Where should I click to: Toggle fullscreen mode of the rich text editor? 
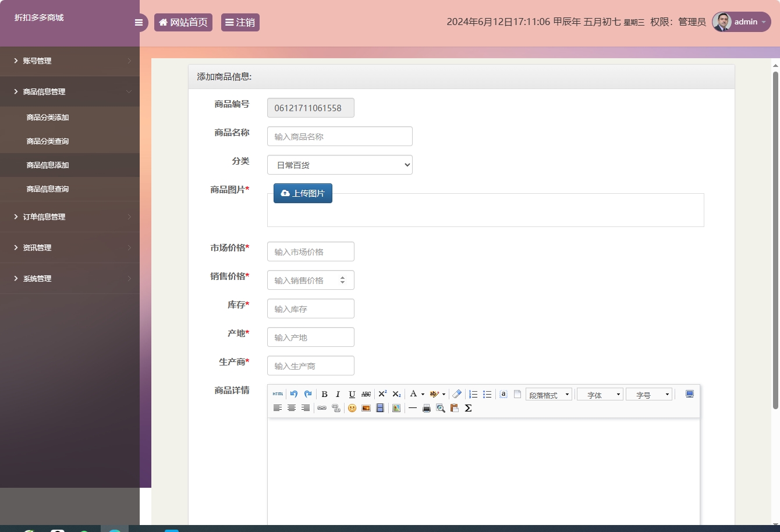tap(689, 394)
